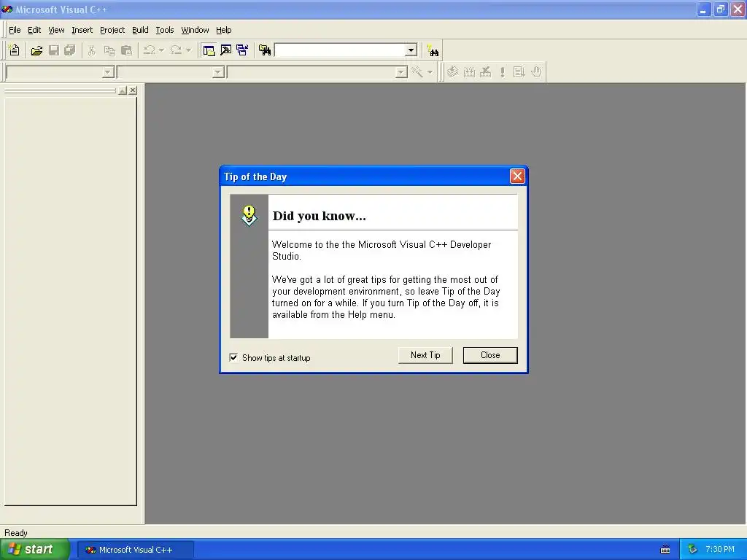This screenshot has height=560, width=747.
Task: Open the Project menu
Action: coord(112,30)
